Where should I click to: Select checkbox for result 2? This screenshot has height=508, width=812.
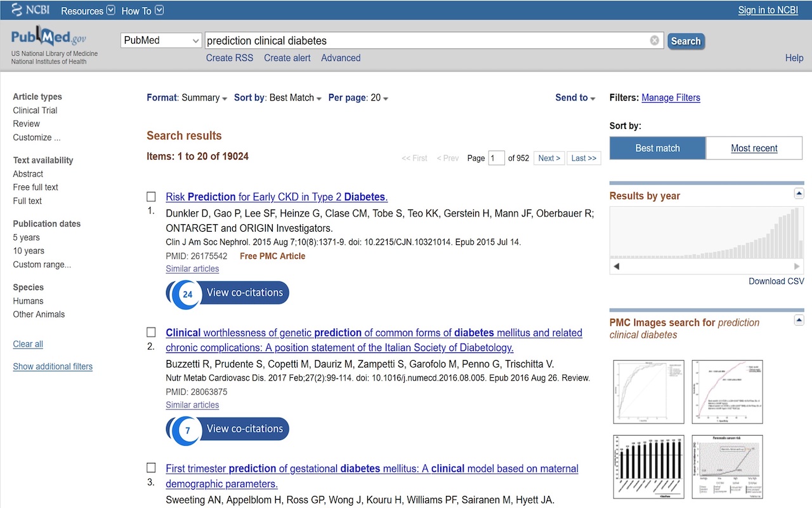pyautogui.click(x=151, y=332)
